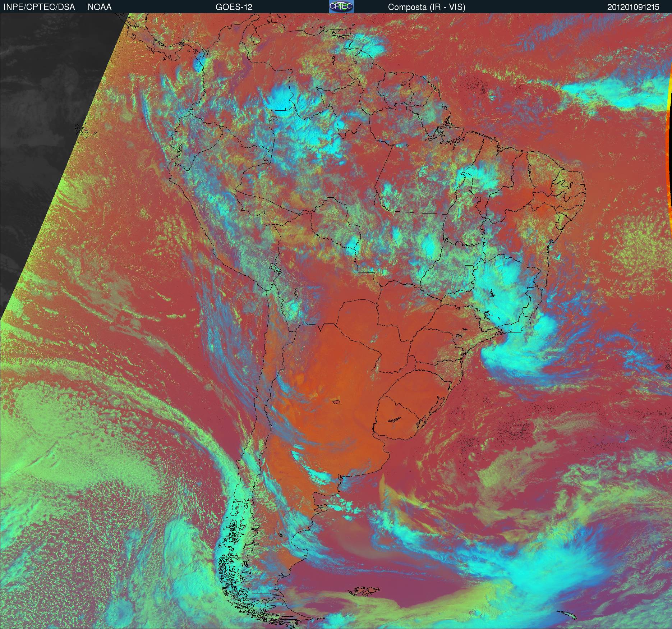Select the Composta (IR - VIS) title
Image resolution: width=672 pixels, height=629 pixels.
click(x=427, y=7)
